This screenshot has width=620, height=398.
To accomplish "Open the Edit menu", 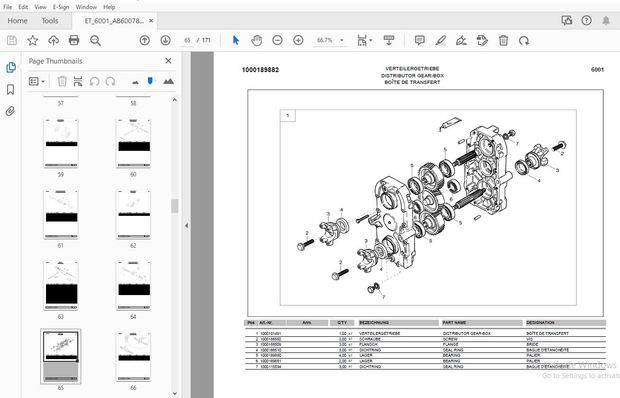I will [x=23, y=7].
